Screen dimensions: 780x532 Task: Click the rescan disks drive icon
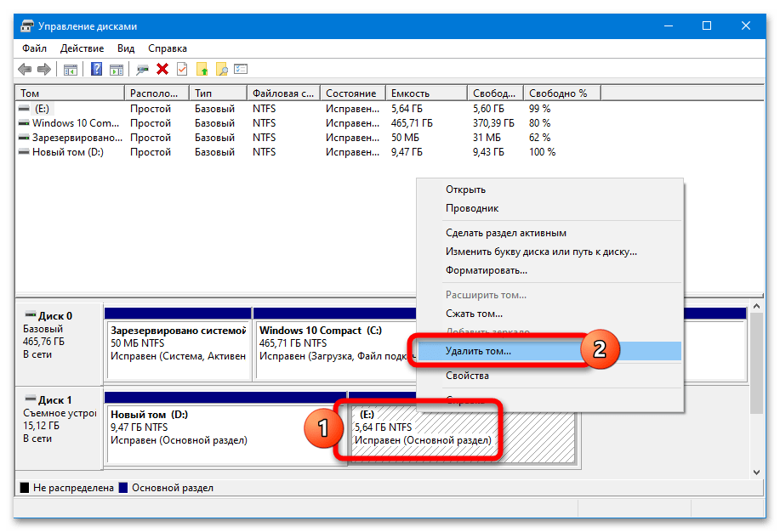pyautogui.click(x=142, y=70)
